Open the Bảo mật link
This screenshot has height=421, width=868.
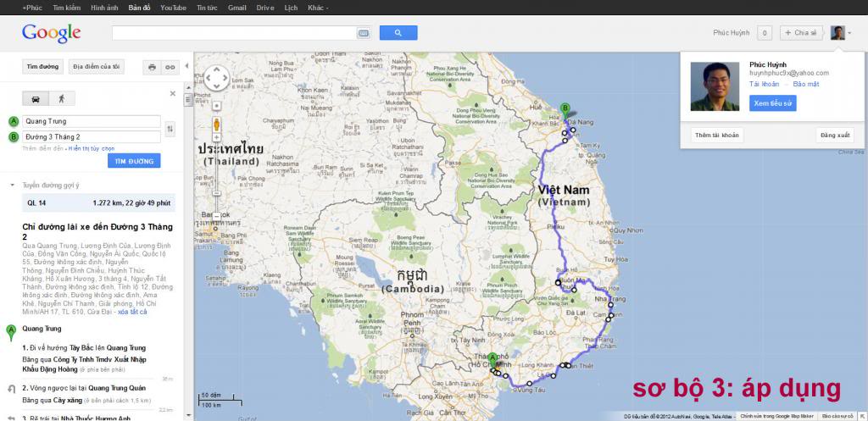[x=806, y=84]
